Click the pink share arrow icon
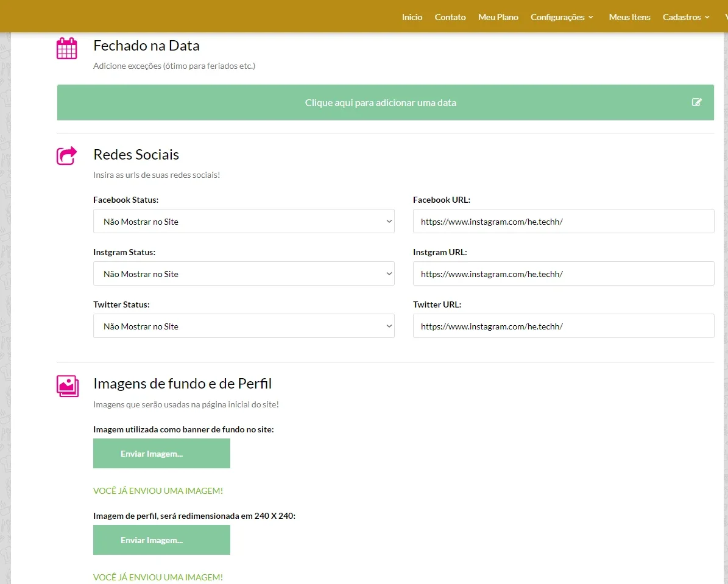This screenshot has height=584, width=728. coord(67,155)
